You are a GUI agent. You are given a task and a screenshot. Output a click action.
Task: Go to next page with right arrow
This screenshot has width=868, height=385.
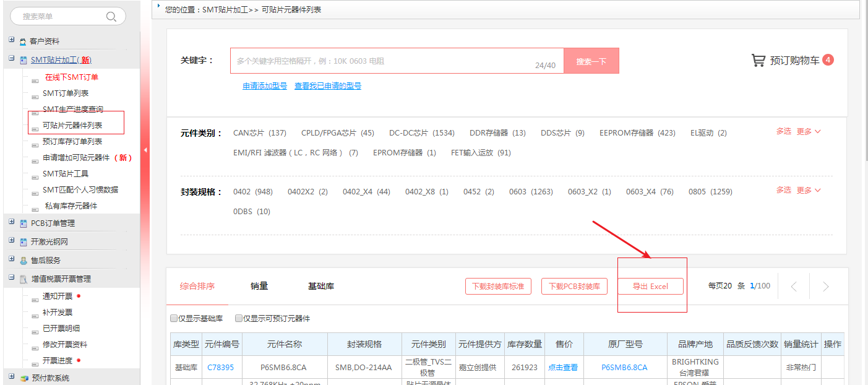tap(825, 287)
